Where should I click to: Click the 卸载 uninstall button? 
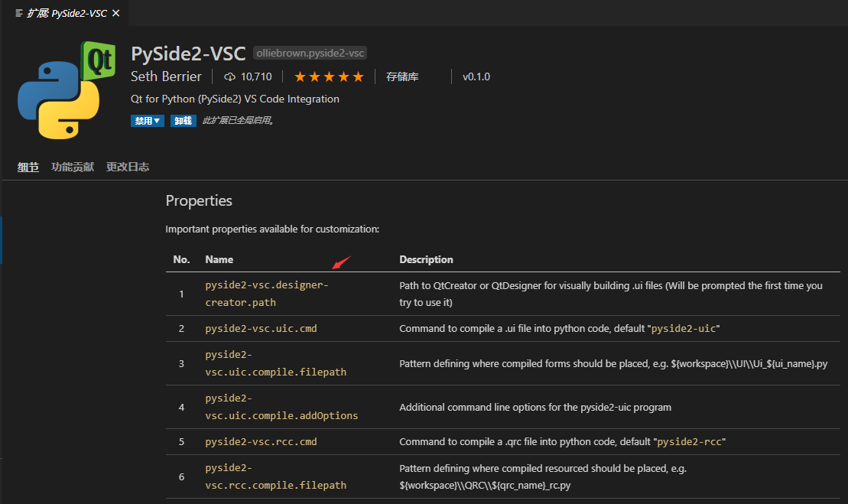184,121
